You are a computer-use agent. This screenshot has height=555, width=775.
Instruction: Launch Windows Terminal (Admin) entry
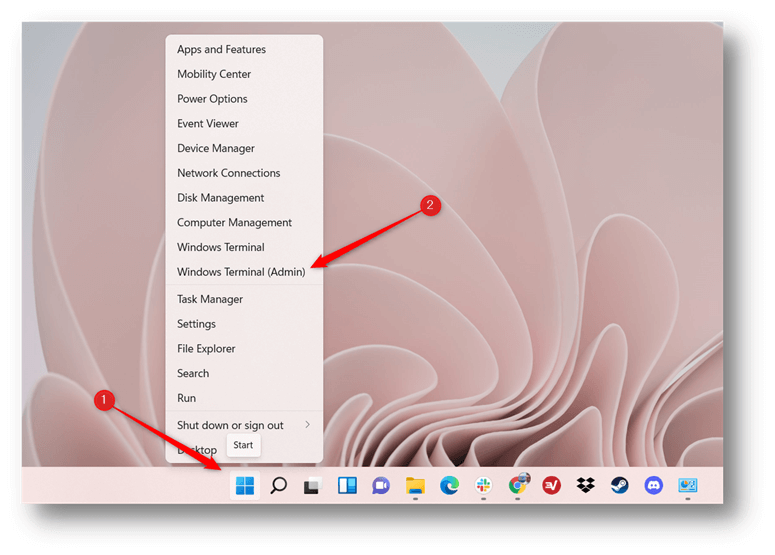[244, 272]
